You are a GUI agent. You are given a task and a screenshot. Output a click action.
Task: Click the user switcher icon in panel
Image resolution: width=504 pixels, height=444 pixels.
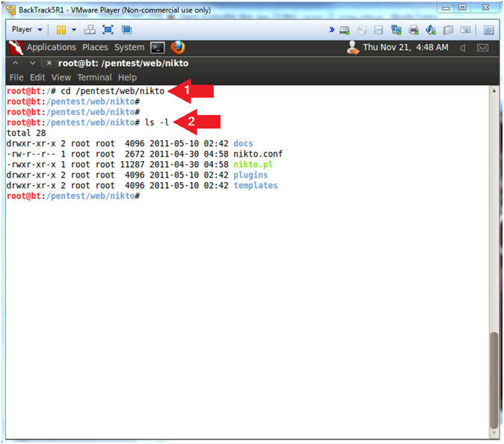coord(352,48)
